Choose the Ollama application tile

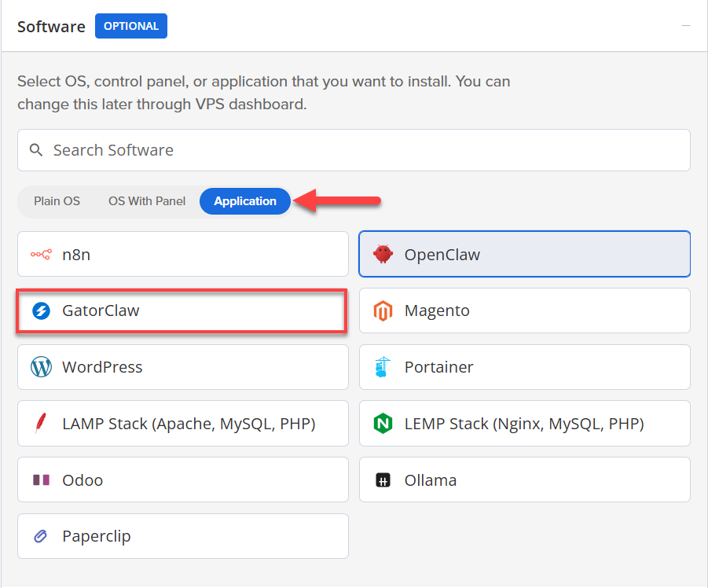pos(524,480)
